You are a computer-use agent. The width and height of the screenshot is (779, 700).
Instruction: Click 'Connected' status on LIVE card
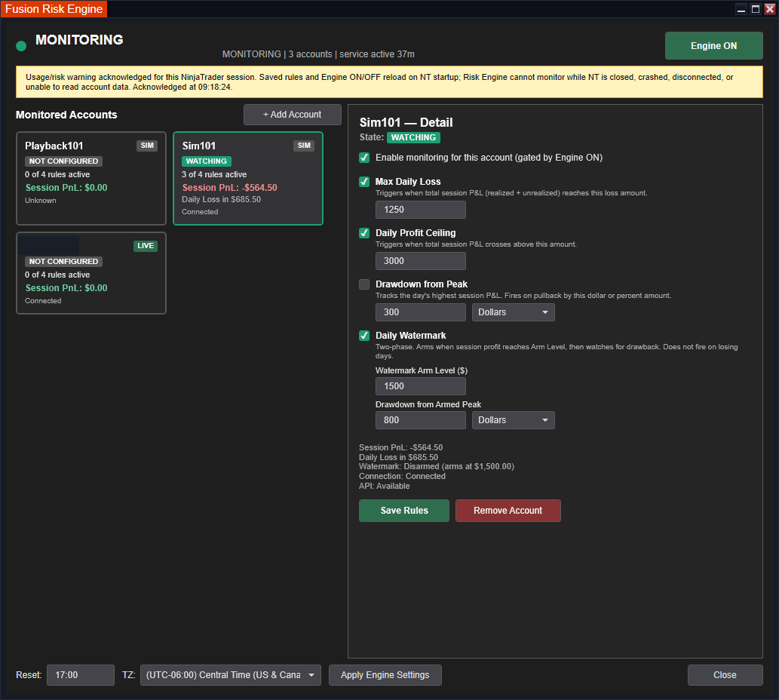click(x=43, y=301)
